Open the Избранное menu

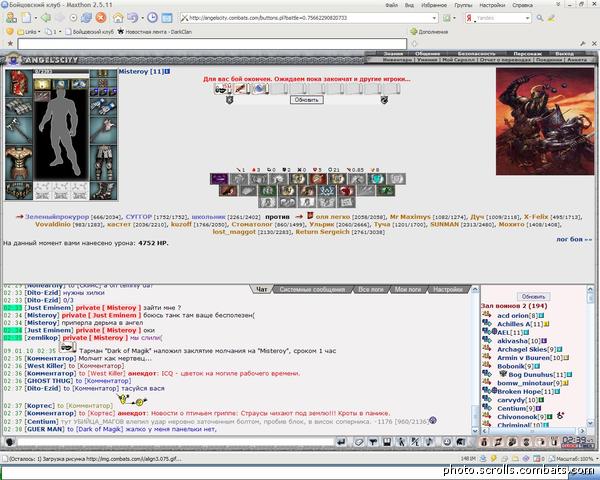tap(434, 5)
